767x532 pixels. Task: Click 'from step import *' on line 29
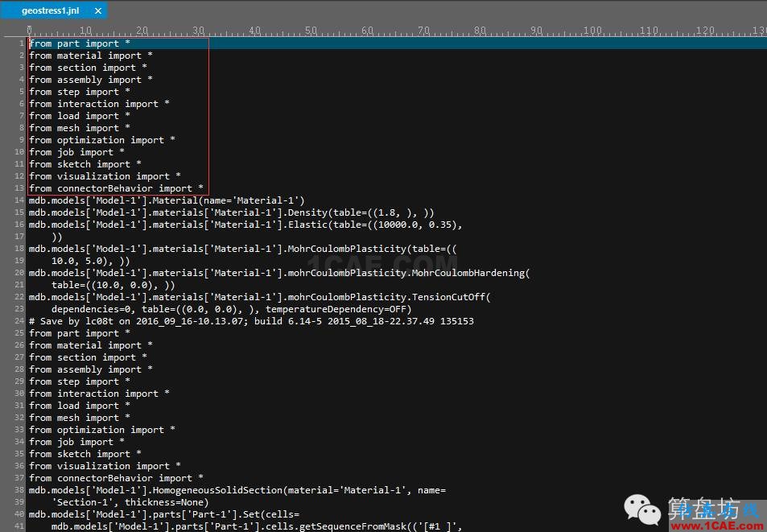(x=79, y=381)
